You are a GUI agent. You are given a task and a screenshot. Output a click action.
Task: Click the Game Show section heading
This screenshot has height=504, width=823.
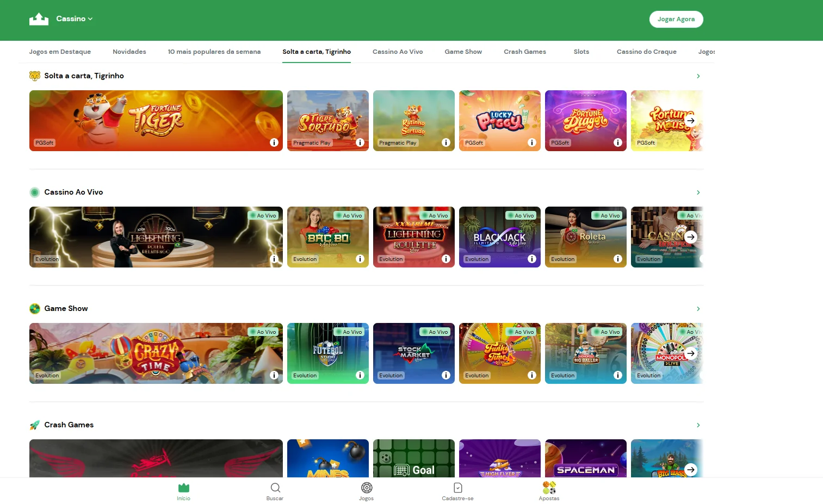pyautogui.click(x=66, y=309)
